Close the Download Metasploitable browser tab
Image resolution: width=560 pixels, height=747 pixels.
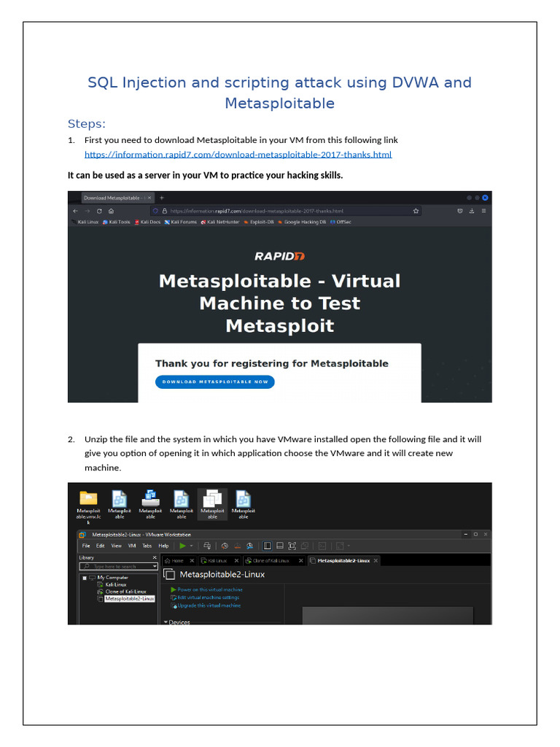click(x=149, y=198)
